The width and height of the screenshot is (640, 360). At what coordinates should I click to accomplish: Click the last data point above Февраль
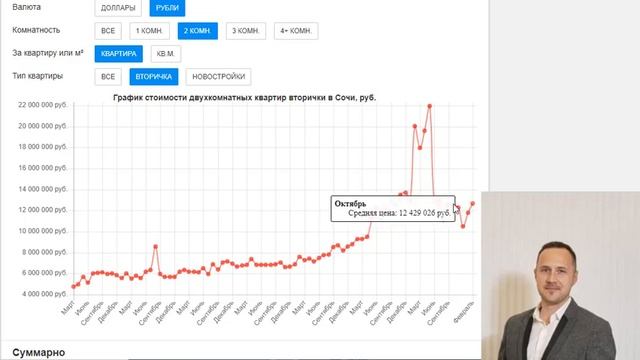point(473,203)
